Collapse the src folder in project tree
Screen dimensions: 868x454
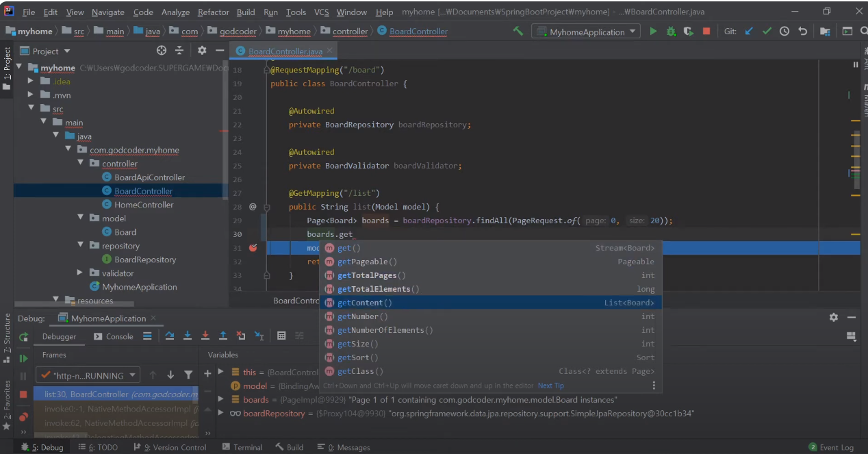(31, 108)
